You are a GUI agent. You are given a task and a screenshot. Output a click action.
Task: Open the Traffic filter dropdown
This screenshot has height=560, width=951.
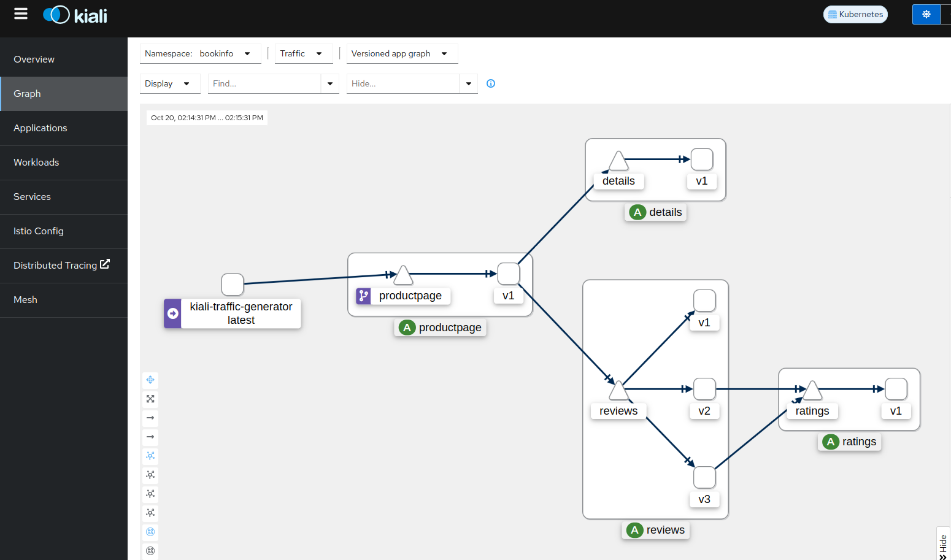(x=303, y=53)
